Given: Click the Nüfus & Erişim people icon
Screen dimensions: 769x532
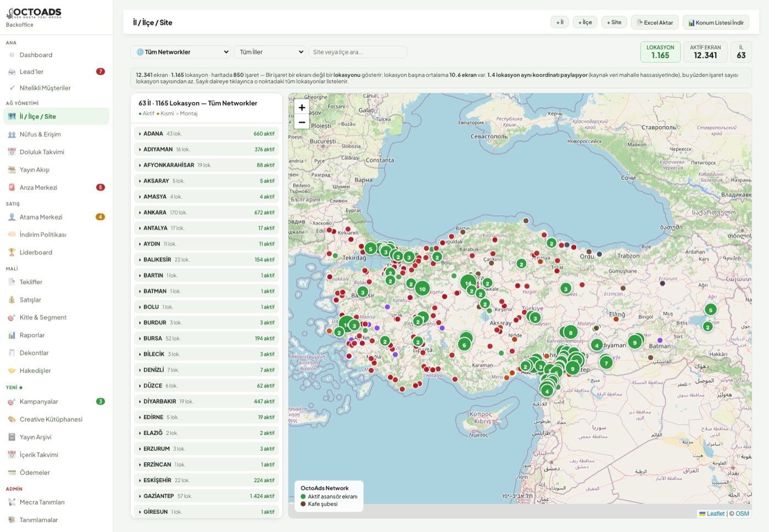Looking at the screenshot, I should (x=12, y=135).
